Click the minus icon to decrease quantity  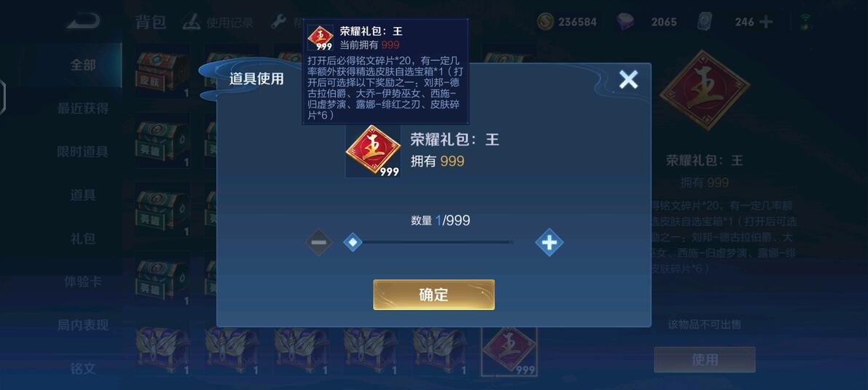[318, 242]
